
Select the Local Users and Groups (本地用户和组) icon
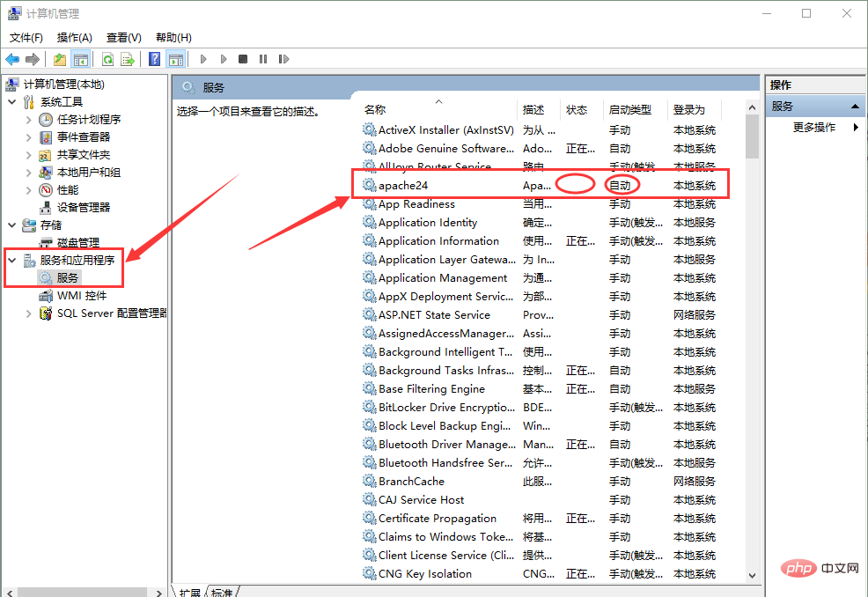pyautogui.click(x=46, y=173)
